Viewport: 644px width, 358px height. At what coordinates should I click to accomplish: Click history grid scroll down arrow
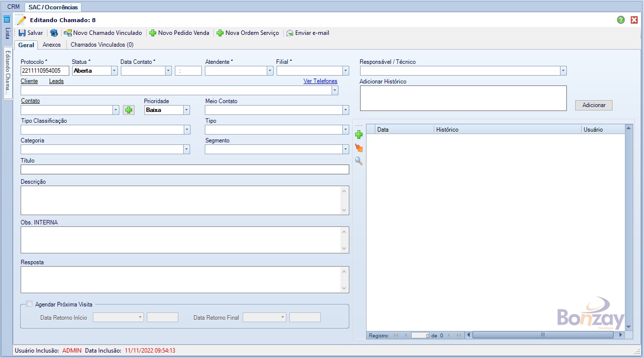point(628,327)
